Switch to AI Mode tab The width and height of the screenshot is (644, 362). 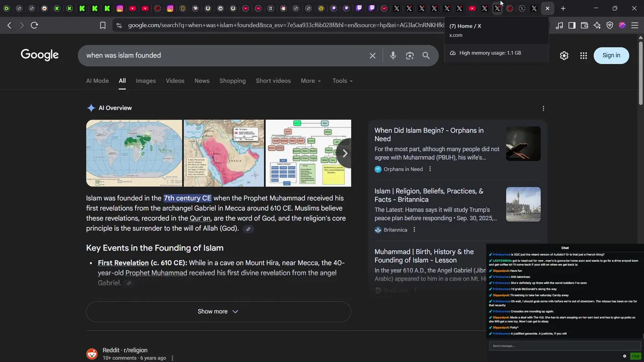click(x=97, y=81)
